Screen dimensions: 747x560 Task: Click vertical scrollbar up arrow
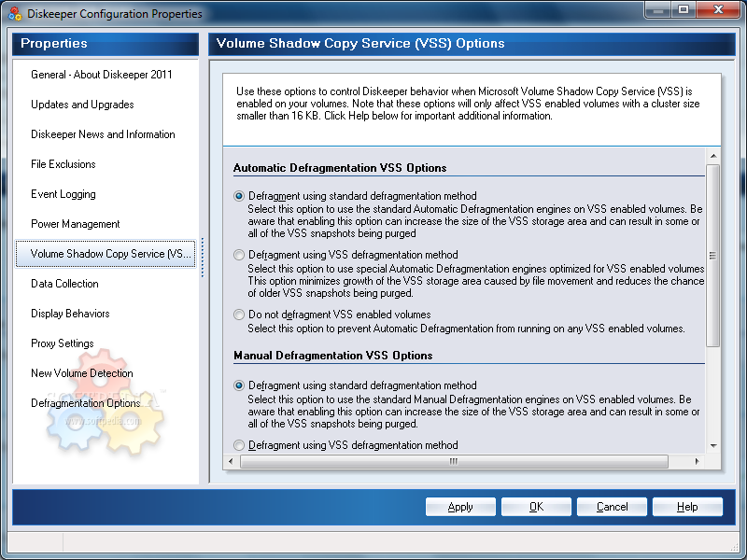click(x=713, y=156)
